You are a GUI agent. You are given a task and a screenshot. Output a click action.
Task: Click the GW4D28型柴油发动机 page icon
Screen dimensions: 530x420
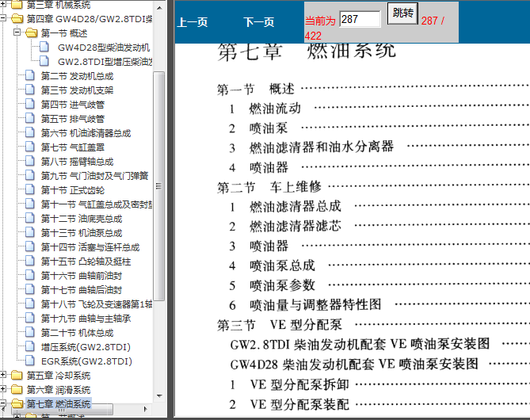tap(44, 47)
